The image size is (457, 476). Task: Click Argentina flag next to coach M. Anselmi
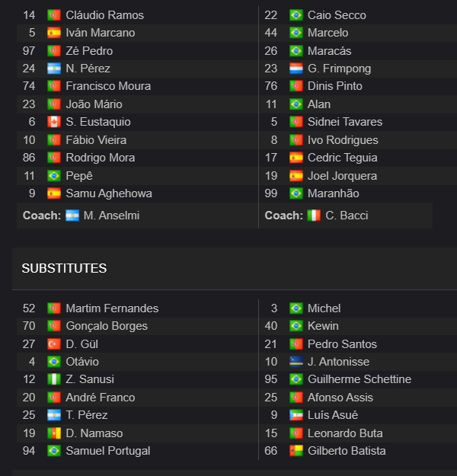pyautogui.click(x=72, y=216)
